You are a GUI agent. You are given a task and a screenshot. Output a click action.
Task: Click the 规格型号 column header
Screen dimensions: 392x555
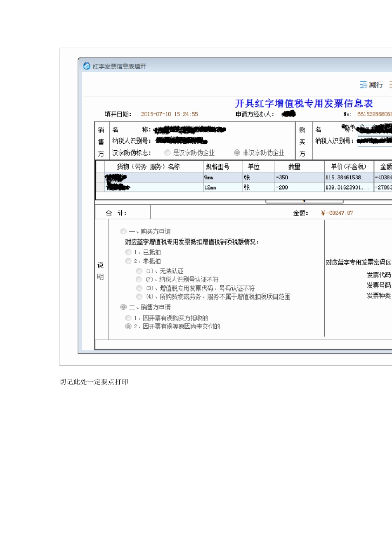coord(223,166)
